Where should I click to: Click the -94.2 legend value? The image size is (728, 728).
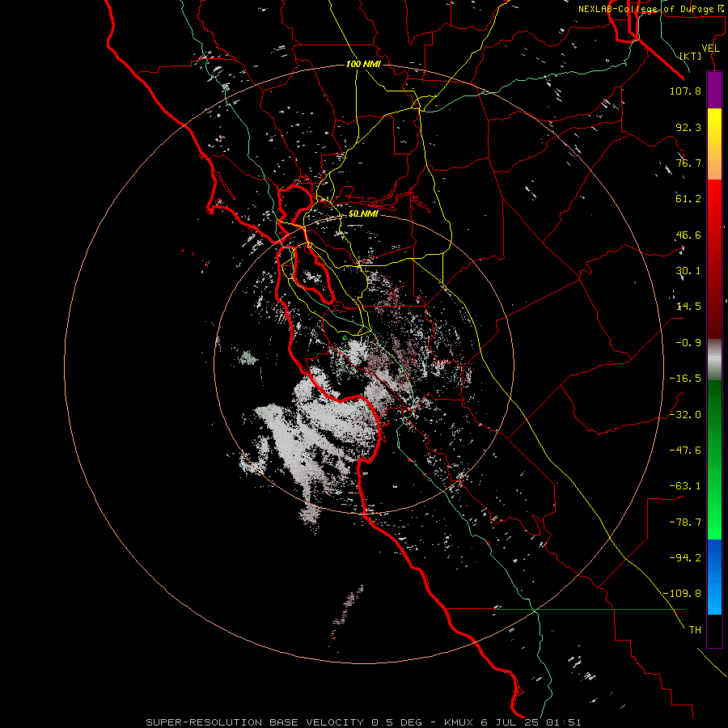(x=685, y=558)
